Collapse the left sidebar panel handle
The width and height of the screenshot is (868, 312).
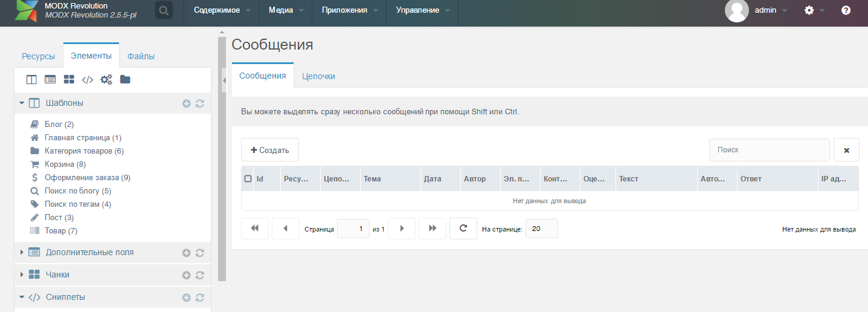tap(224, 80)
